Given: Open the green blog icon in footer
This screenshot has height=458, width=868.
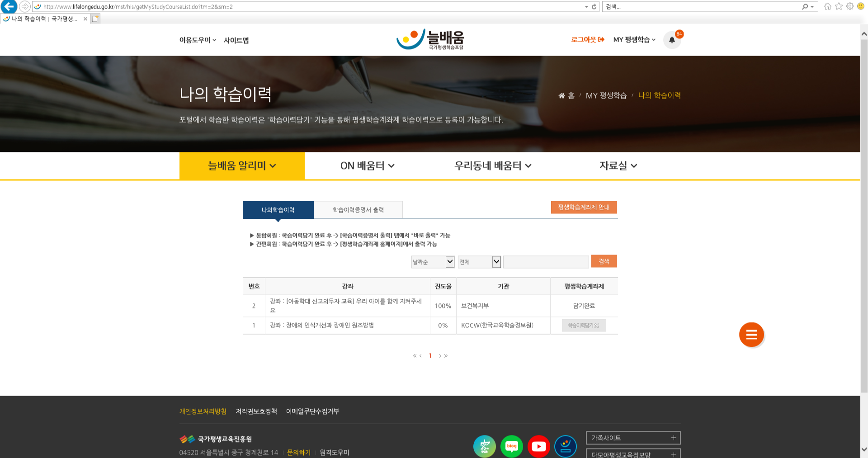Looking at the screenshot, I should point(512,446).
